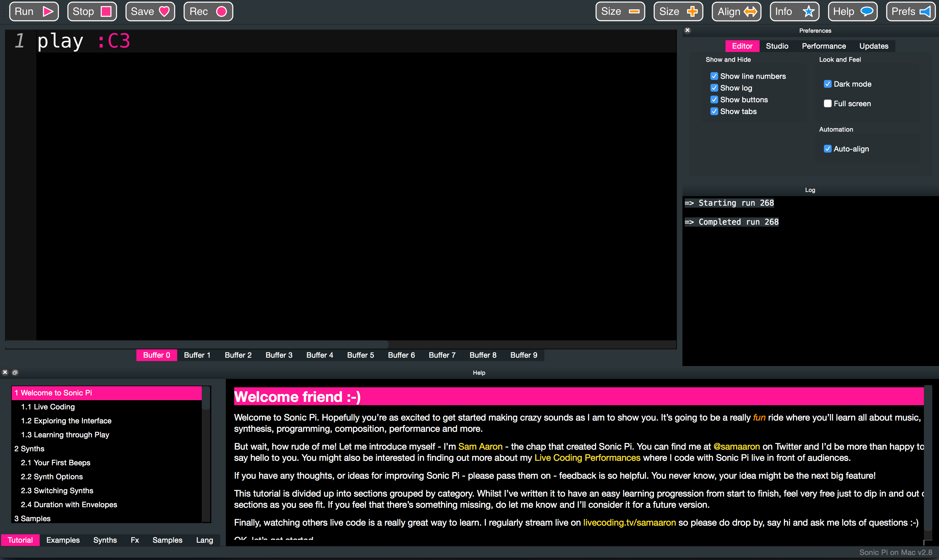Click the 'Completed run 268' log line
Screen dimensions: 939x560
pyautogui.click(x=731, y=222)
